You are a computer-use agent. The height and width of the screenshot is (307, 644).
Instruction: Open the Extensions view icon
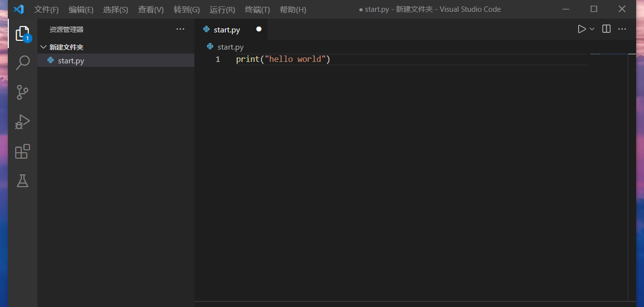click(x=23, y=151)
